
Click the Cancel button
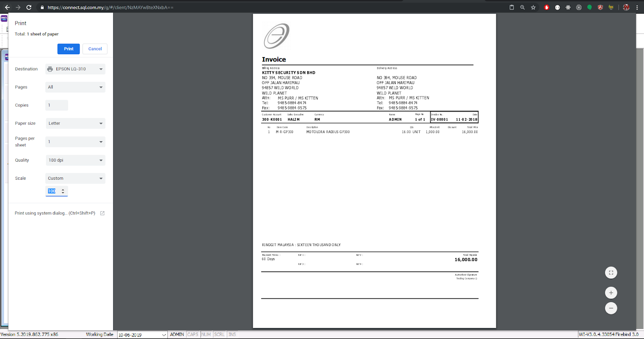pos(95,49)
